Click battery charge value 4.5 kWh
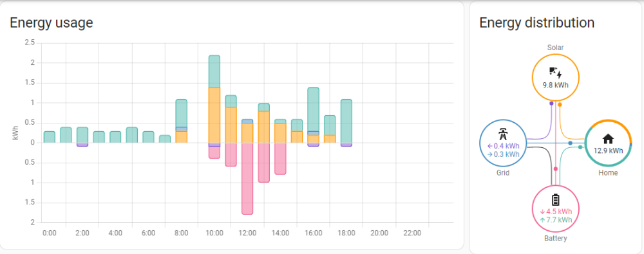The width and height of the screenshot is (644, 254). pyautogui.click(x=555, y=212)
